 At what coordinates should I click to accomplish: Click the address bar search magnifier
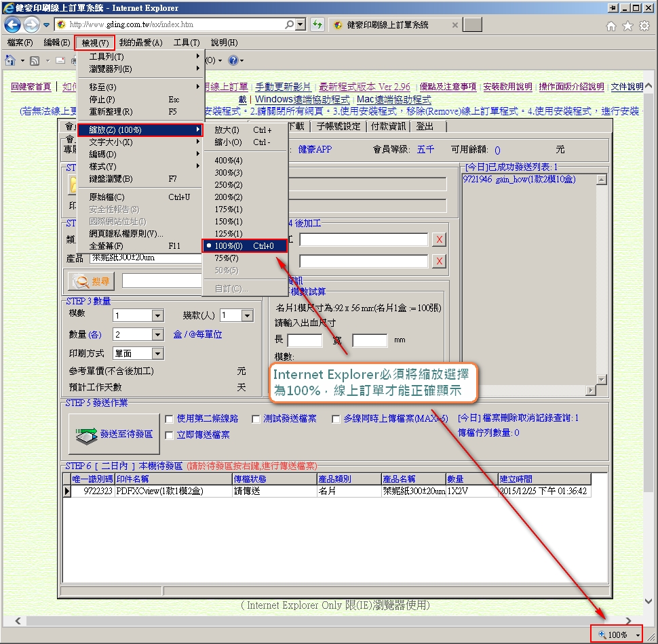(x=289, y=24)
